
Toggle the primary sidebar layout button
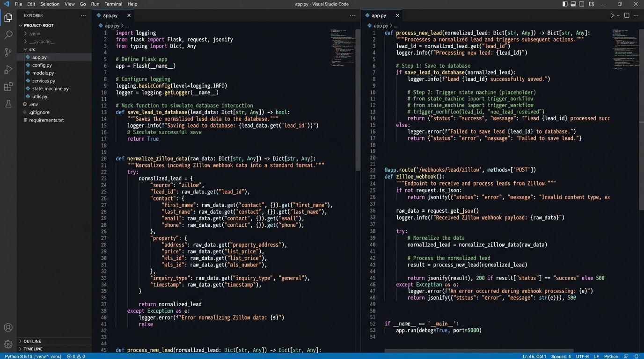tap(564, 4)
